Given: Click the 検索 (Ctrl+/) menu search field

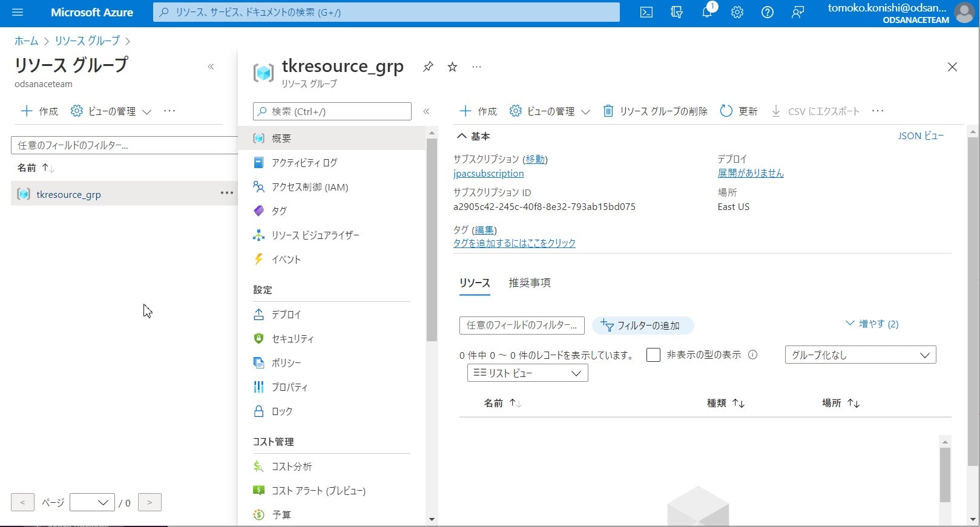Looking at the screenshot, I should pyautogui.click(x=332, y=111).
